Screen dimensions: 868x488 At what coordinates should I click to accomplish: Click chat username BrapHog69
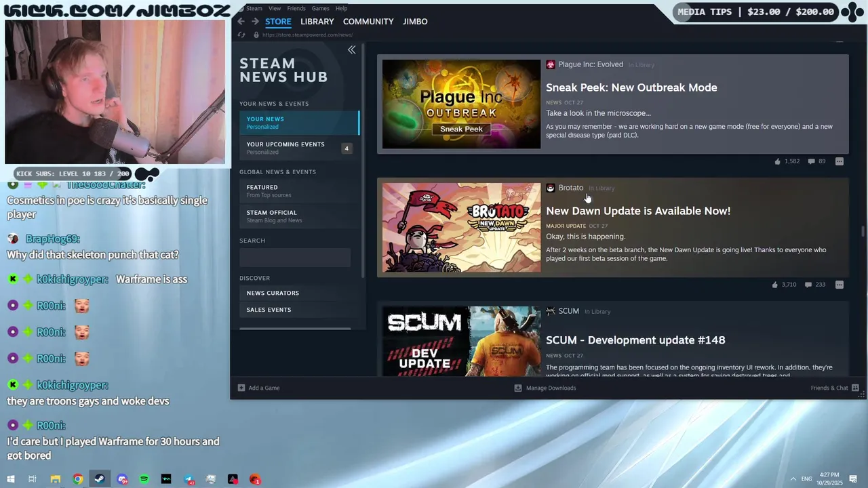[53, 239]
